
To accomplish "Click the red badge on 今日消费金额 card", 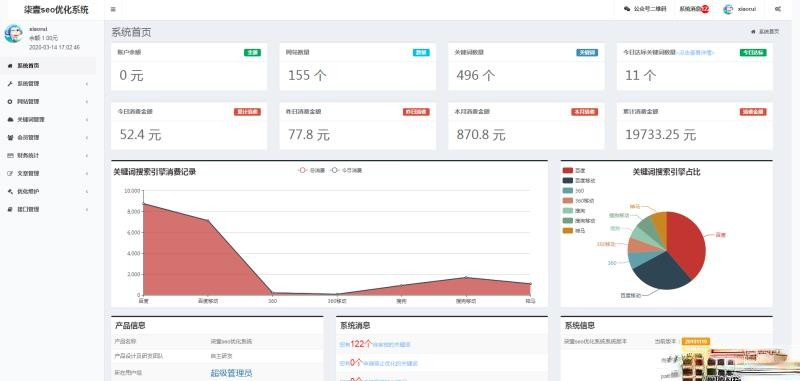I will point(247,112).
